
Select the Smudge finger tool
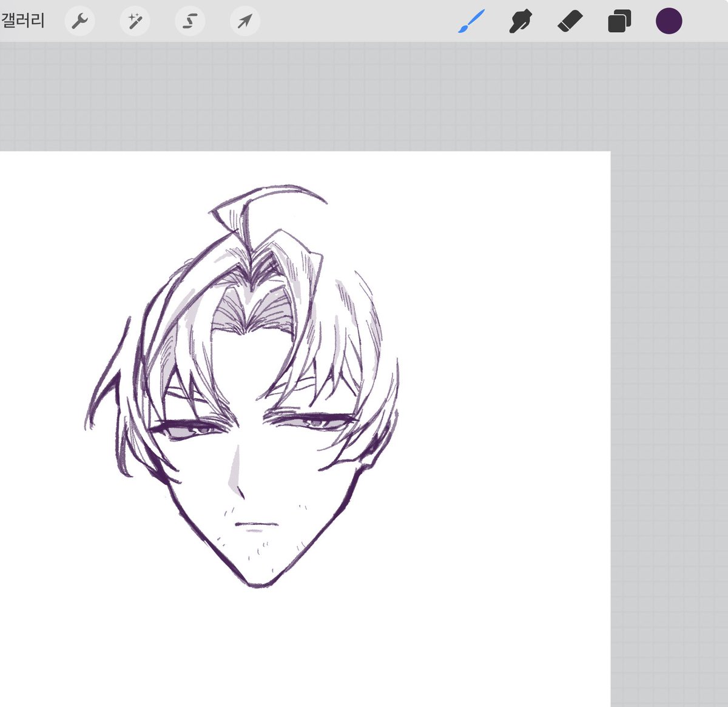(521, 21)
